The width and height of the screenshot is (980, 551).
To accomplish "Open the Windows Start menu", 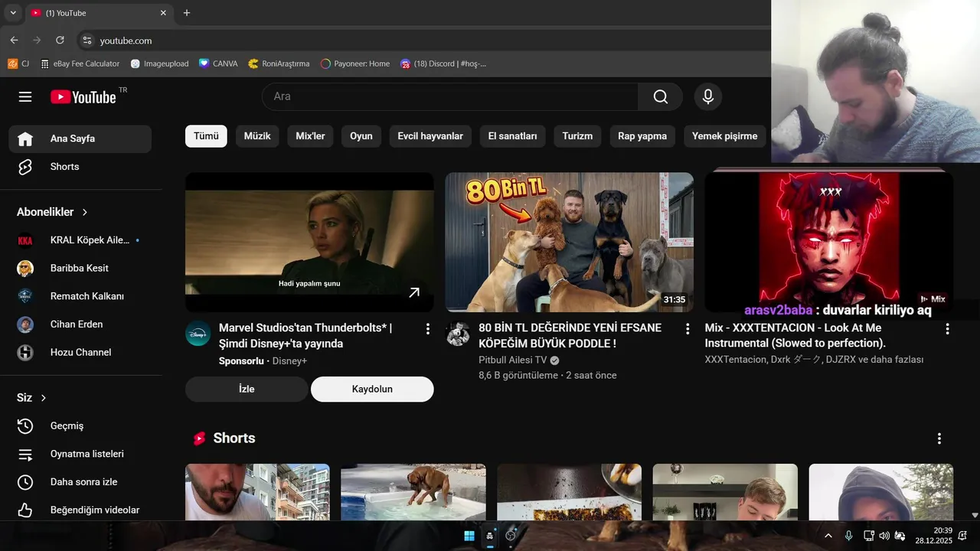I will pyautogui.click(x=469, y=536).
